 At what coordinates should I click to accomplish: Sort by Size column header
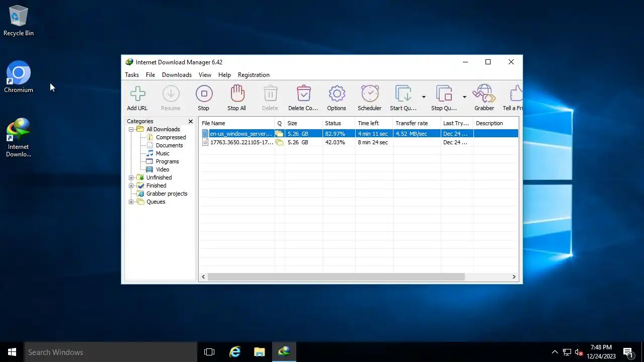click(303, 123)
